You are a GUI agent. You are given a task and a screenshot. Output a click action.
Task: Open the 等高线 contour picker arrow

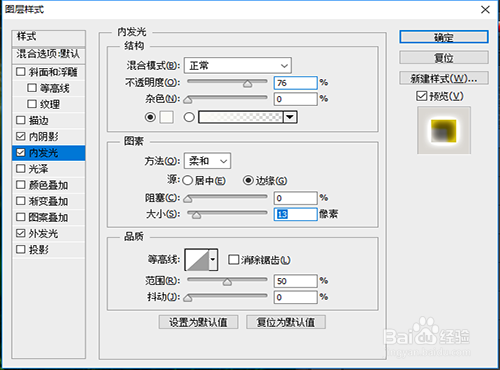[x=213, y=259]
